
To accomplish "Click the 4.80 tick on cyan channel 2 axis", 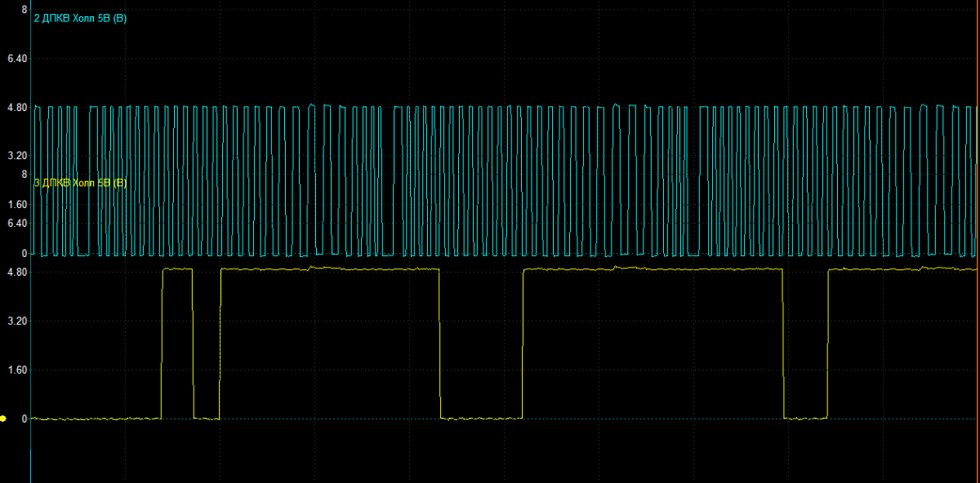I will point(17,107).
